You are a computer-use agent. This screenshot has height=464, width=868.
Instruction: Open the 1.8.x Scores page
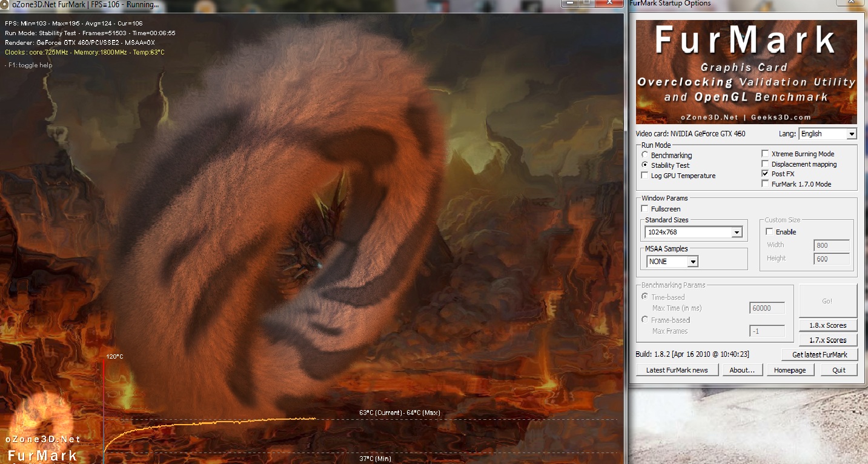tap(828, 325)
